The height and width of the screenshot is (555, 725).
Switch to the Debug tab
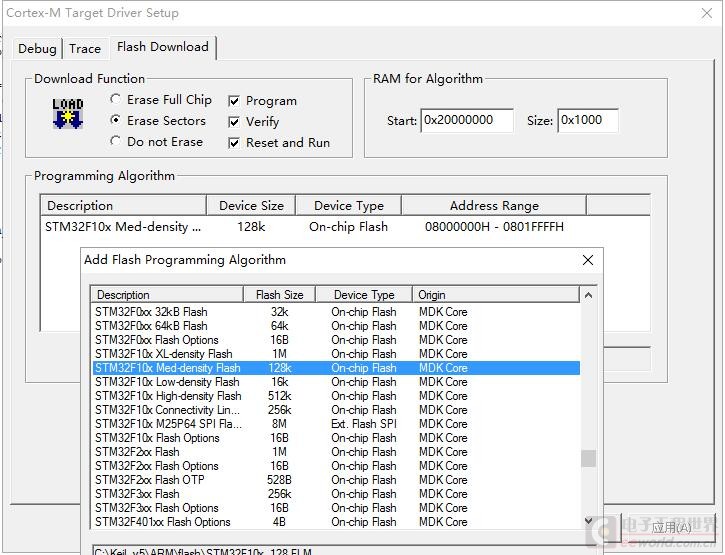(x=37, y=49)
